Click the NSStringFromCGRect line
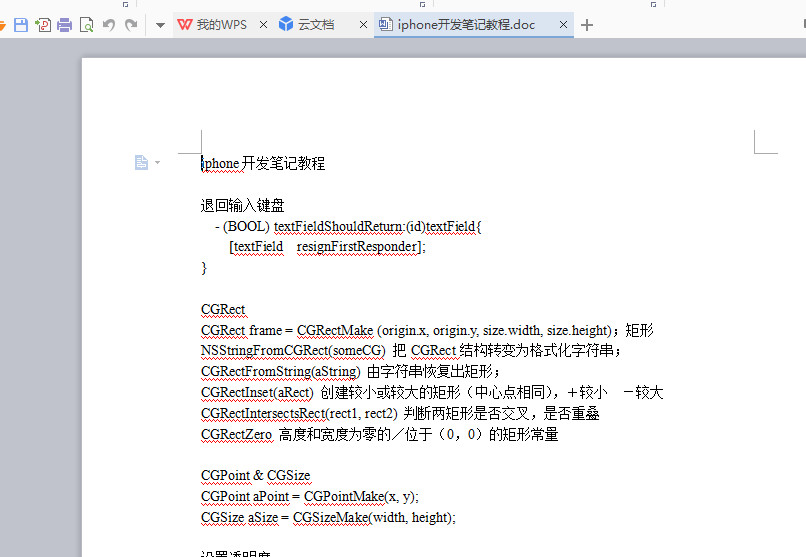This screenshot has width=806, height=557. tap(411, 350)
